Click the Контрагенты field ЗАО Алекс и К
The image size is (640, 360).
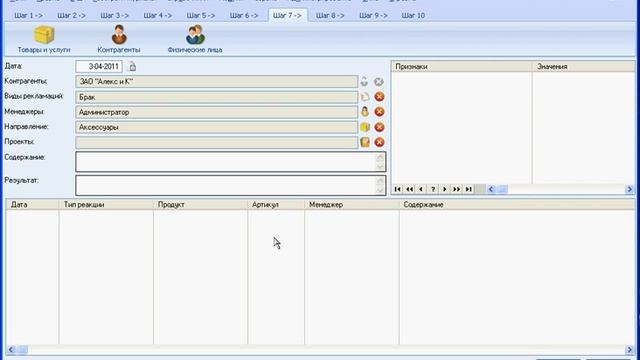[217, 82]
